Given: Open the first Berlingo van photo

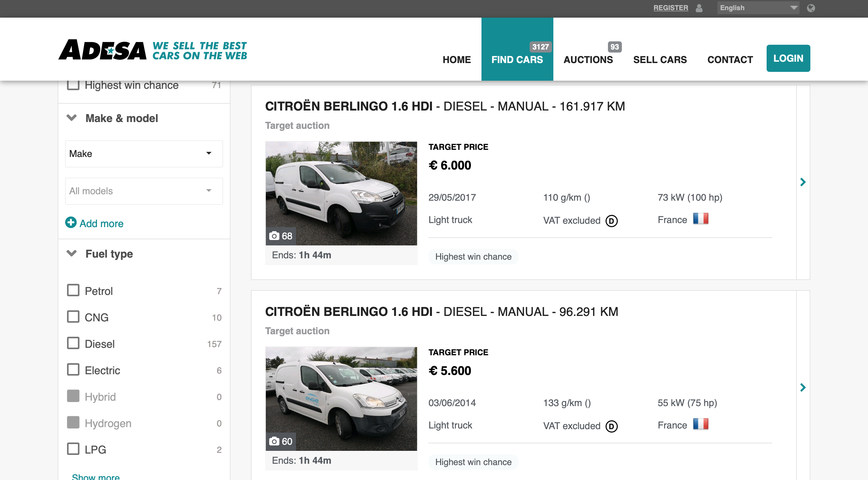Looking at the screenshot, I should [341, 193].
